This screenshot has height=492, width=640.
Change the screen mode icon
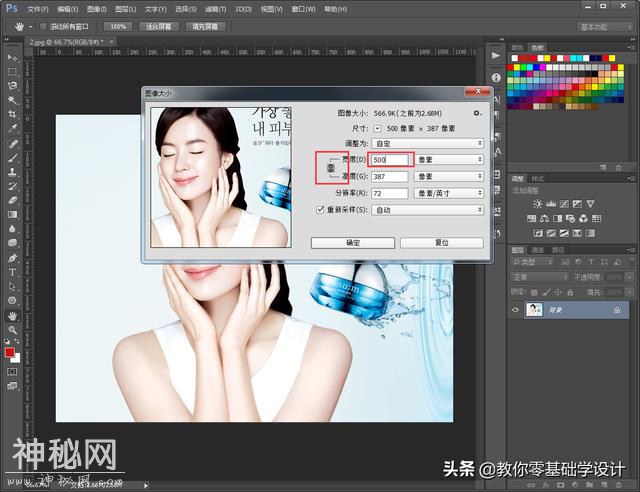[12, 386]
